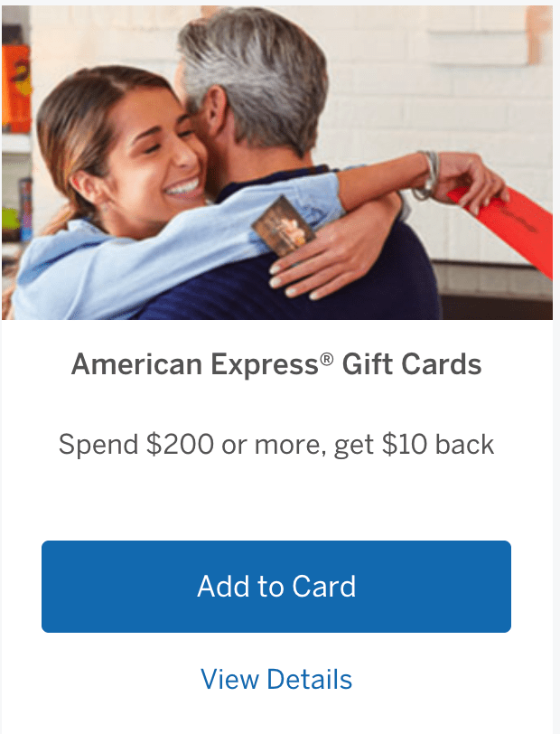Image resolution: width=560 pixels, height=734 pixels.
Task: Click the words Gift Cards in the title
Action: [x=412, y=364]
